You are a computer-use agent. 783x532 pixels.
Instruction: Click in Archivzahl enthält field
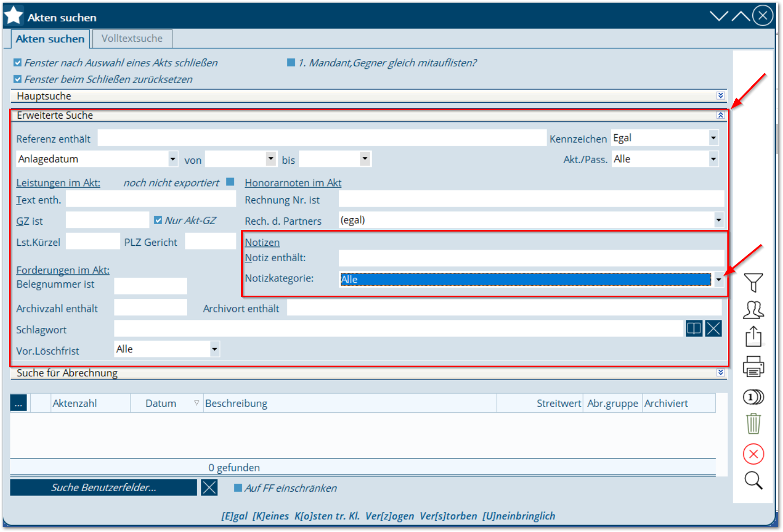tap(151, 307)
